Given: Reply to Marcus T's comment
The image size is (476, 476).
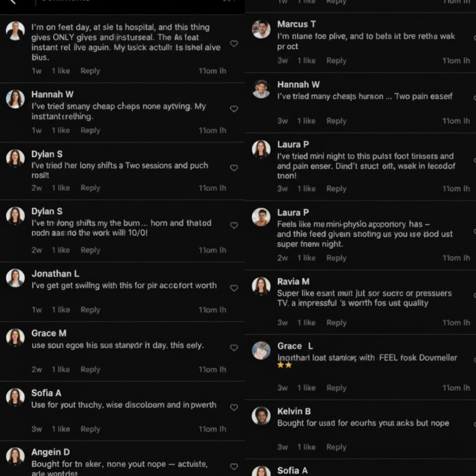Looking at the screenshot, I should point(336,61).
